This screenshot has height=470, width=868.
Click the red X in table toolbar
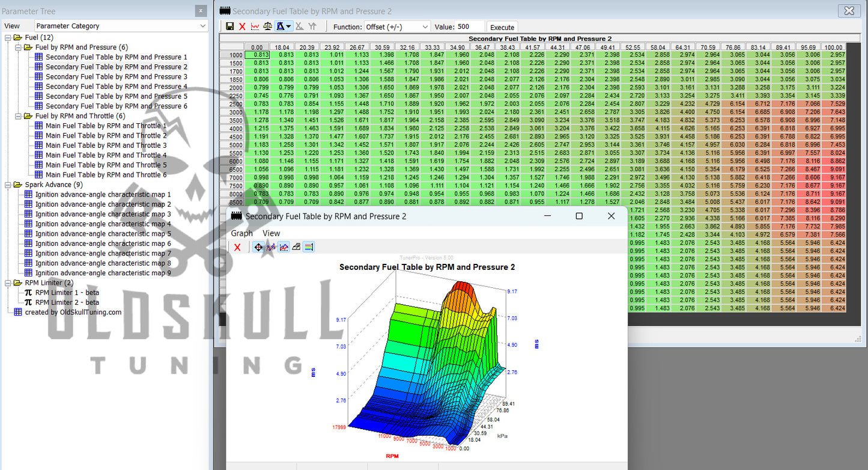(x=242, y=26)
